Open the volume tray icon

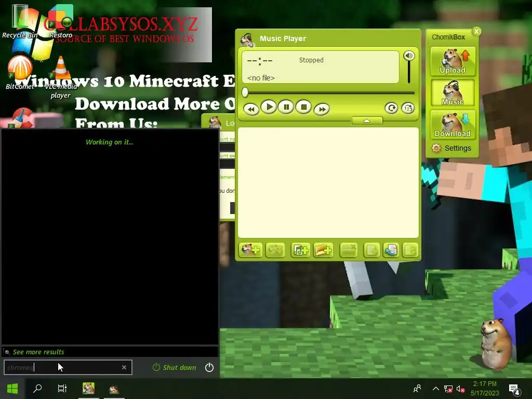point(460,389)
